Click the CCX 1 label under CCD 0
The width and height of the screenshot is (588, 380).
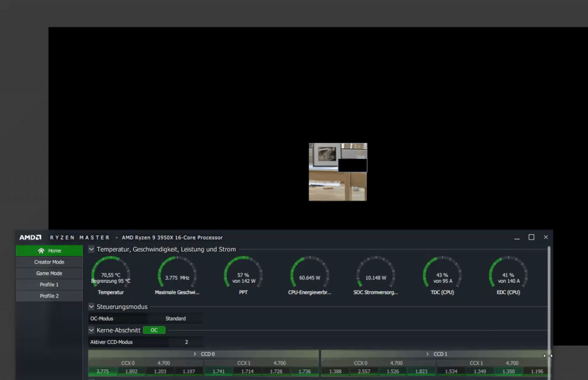(x=244, y=363)
